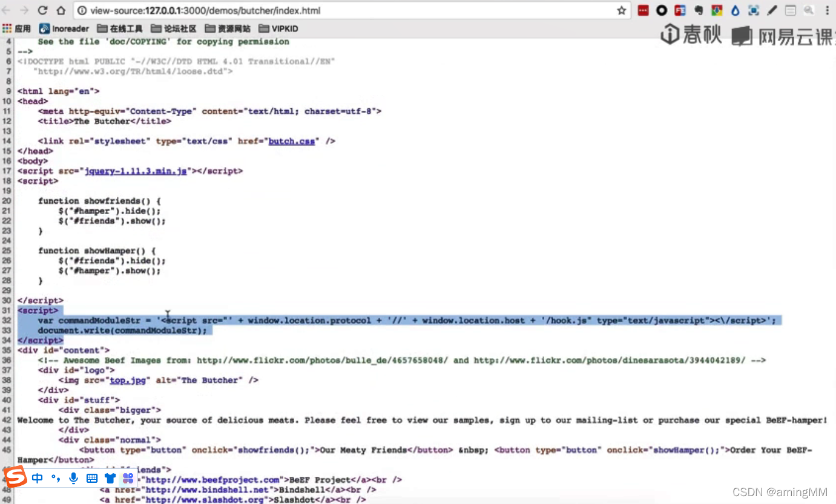Open the 应用 apps shortcut

pyautogui.click(x=16, y=28)
